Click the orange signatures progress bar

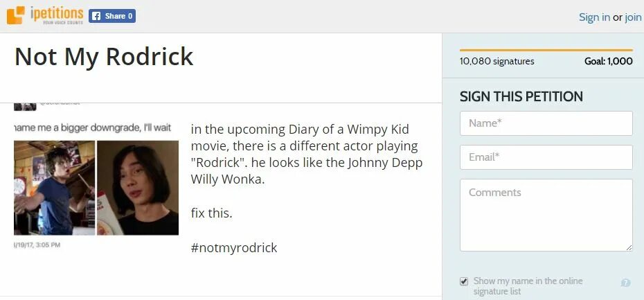(x=546, y=50)
